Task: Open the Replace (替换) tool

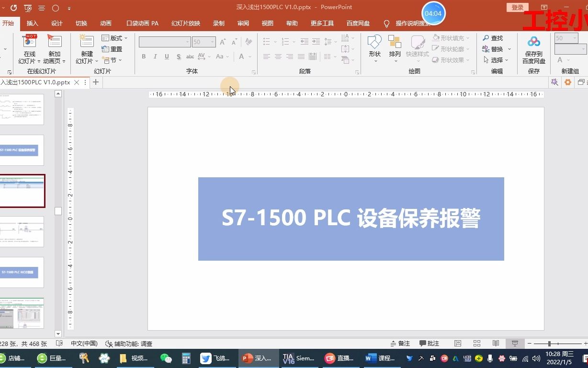Action: 497,48
